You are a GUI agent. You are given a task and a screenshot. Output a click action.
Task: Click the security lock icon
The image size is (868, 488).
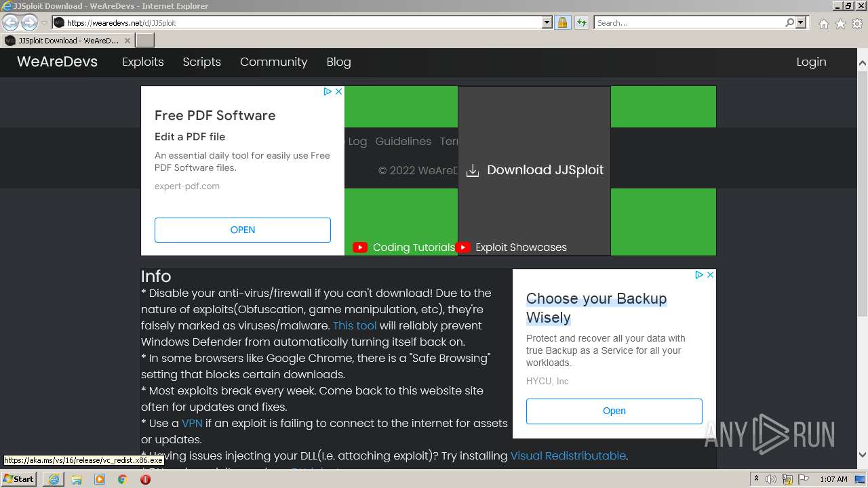tap(562, 22)
